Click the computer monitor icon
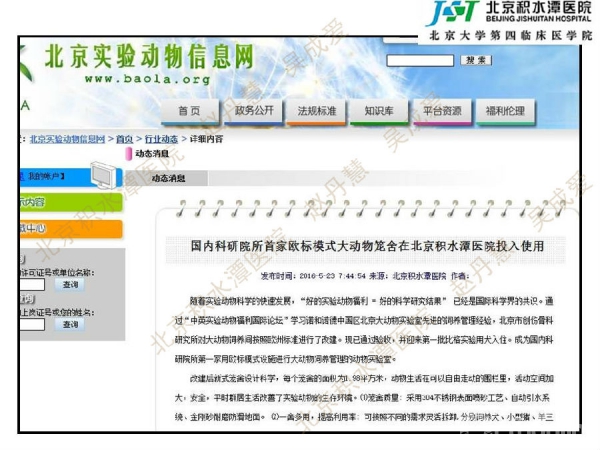600x450 pixels. pyautogui.click(x=103, y=176)
